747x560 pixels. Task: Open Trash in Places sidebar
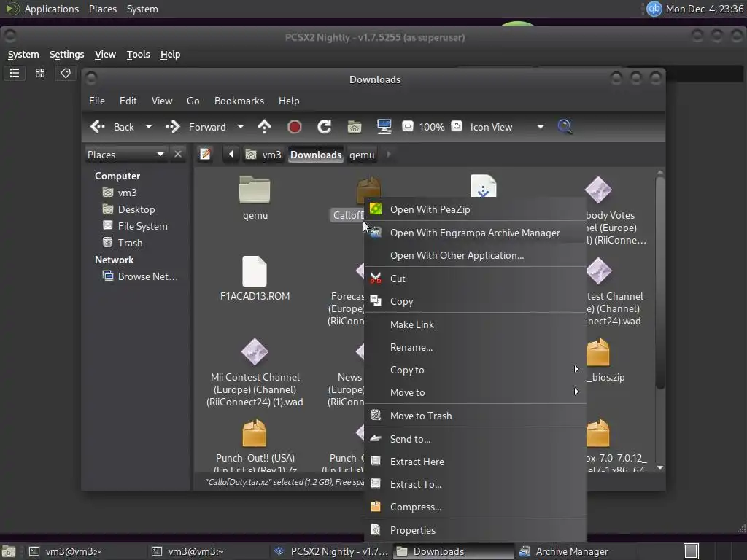(130, 243)
